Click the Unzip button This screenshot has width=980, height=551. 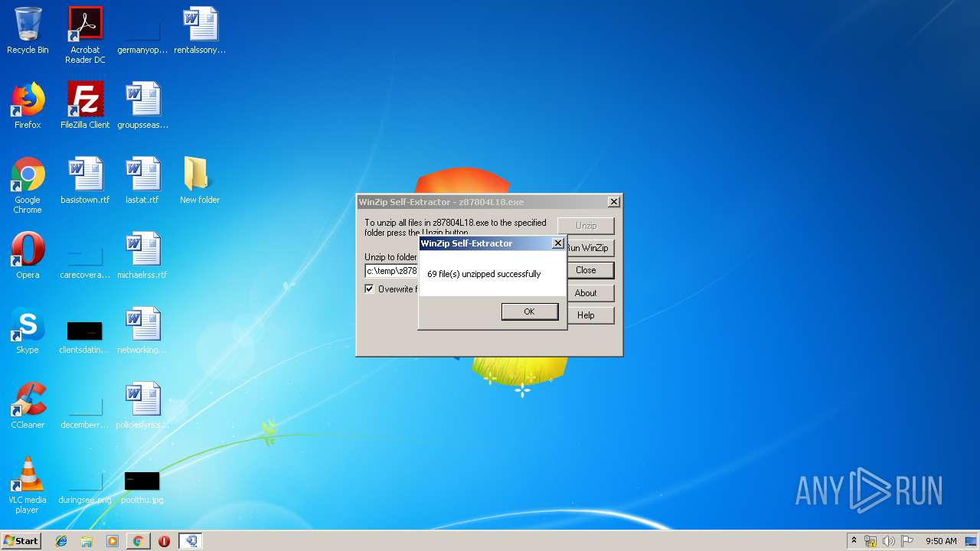point(586,226)
